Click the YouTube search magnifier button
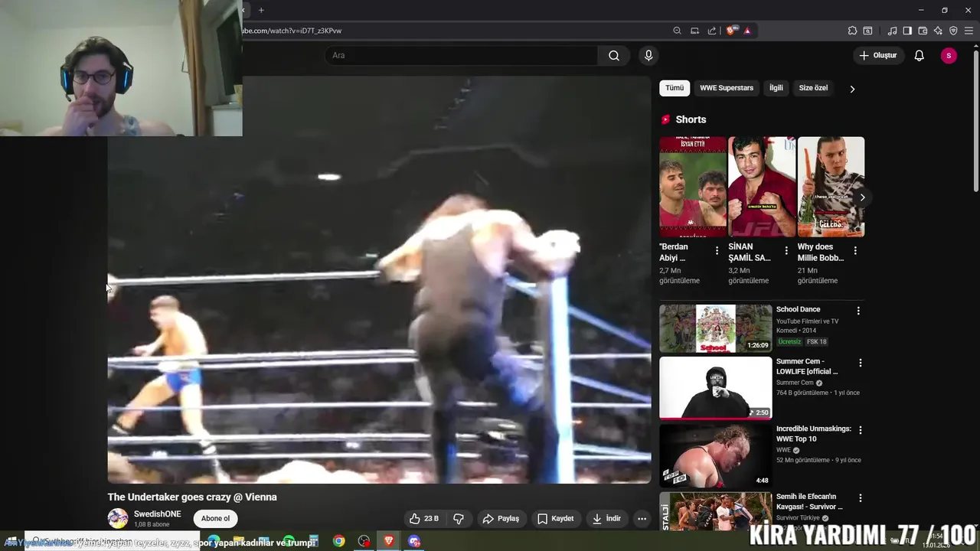This screenshot has height=551, width=980. tap(614, 55)
